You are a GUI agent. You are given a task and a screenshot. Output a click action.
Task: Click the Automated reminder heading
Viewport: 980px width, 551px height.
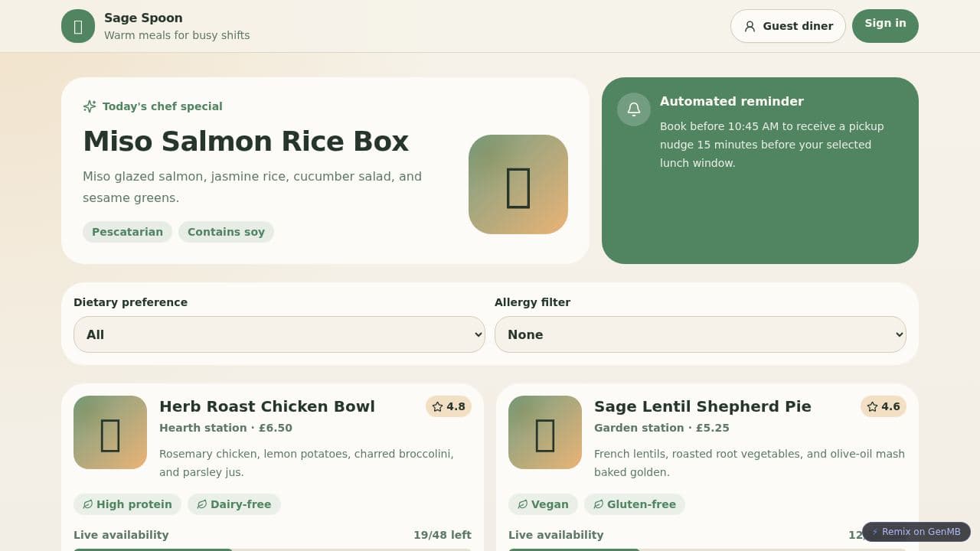(x=732, y=101)
